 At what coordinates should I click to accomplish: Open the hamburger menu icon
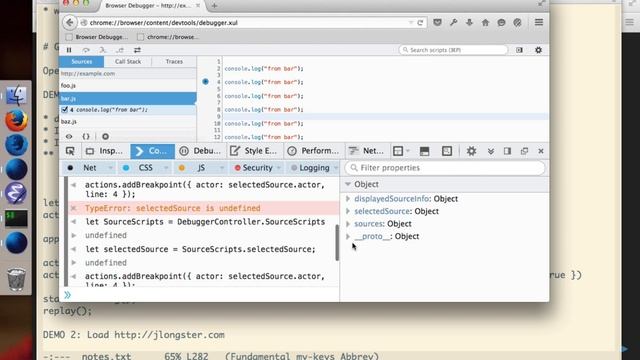click(x=539, y=22)
